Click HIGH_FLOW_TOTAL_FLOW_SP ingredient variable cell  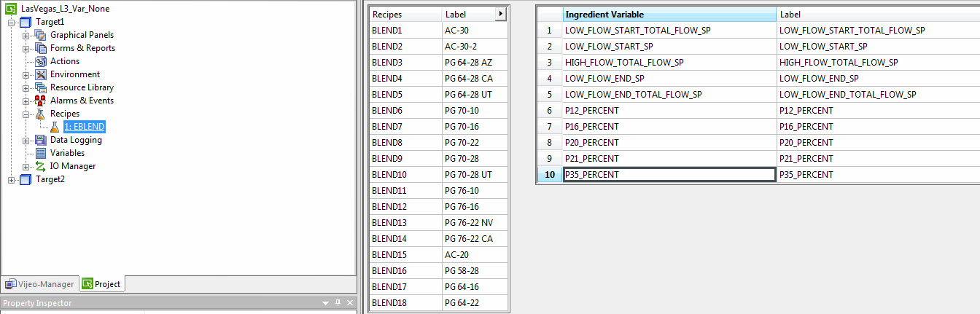point(669,63)
